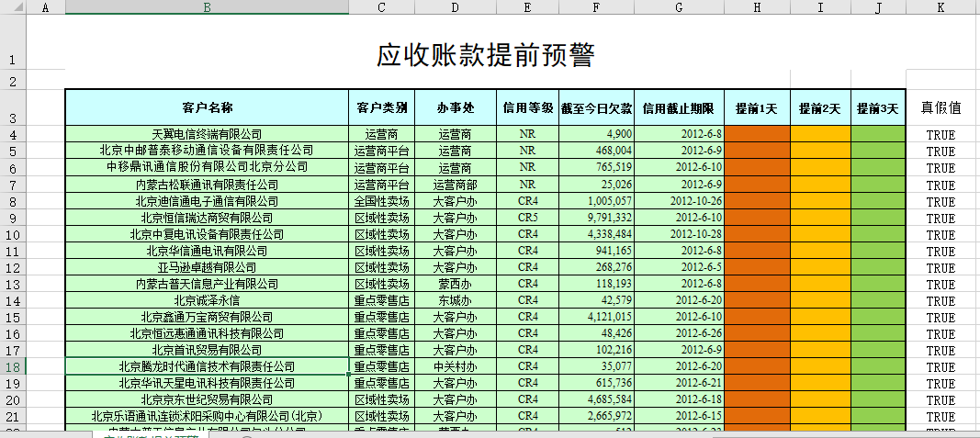Click the Select All corner triangle
The image size is (980, 438).
pyautogui.click(x=13, y=7)
